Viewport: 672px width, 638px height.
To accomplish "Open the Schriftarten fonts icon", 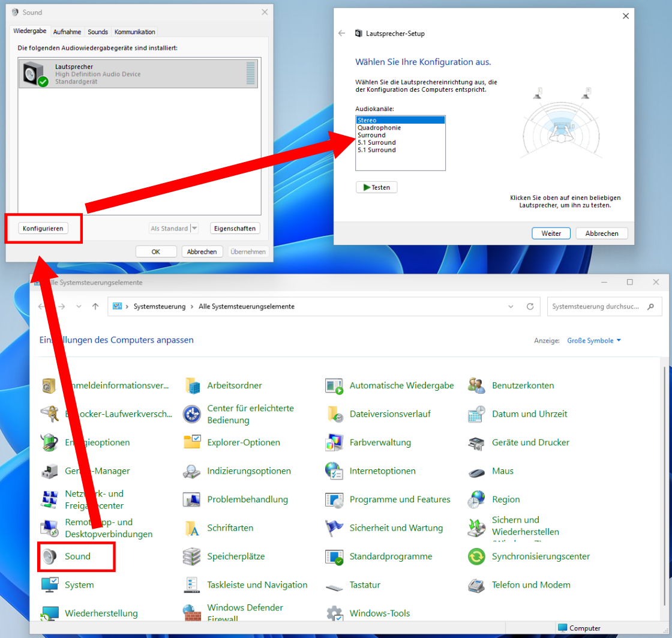I will 191,528.
